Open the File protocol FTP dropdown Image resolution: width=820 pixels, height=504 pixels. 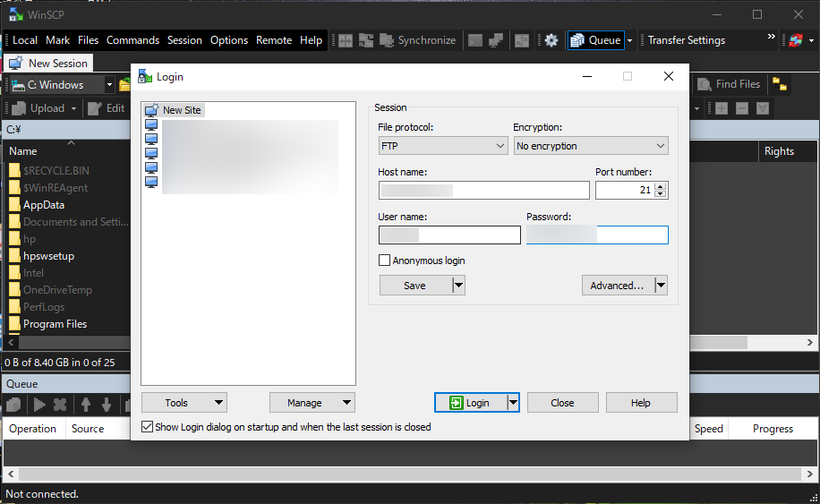pos(442,146)
